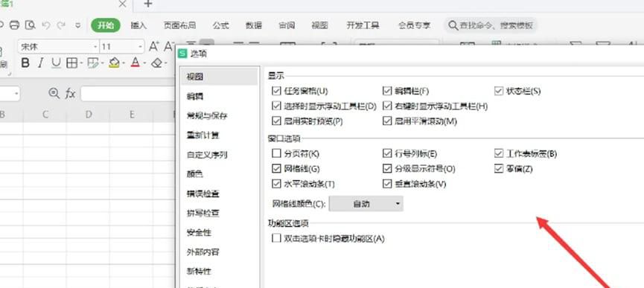644x288 pixels.
Task: Expand the fill color dropdown arrow
Action: pos(123,63)
